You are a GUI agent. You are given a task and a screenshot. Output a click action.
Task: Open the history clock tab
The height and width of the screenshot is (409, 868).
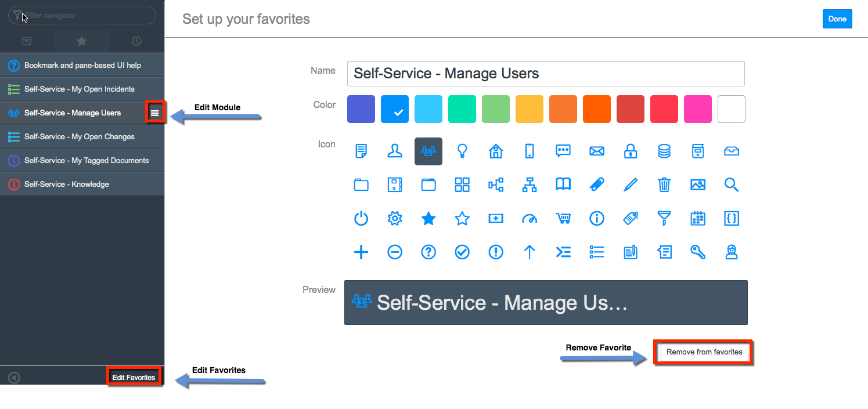(x=136, y=41)
